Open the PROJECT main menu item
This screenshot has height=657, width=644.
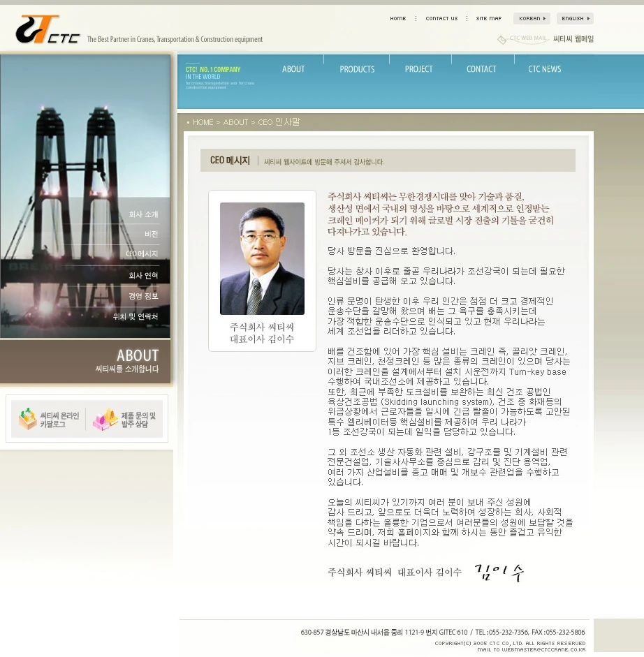coord(418,69)
